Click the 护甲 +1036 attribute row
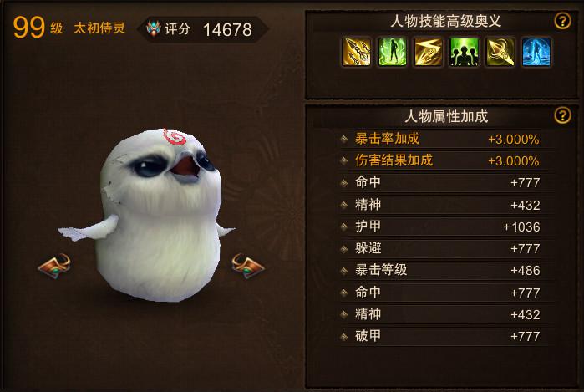 (x=446, y=227)
